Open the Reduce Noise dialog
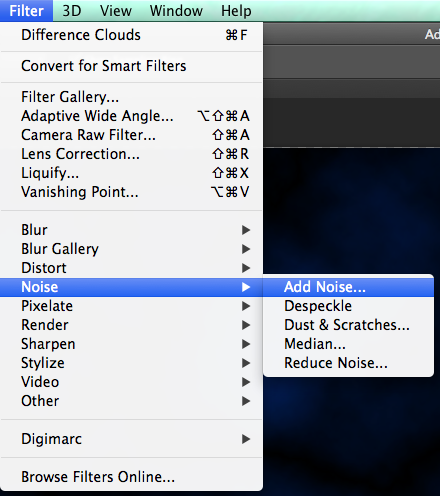The image size is (440, 496). point(348,363)
